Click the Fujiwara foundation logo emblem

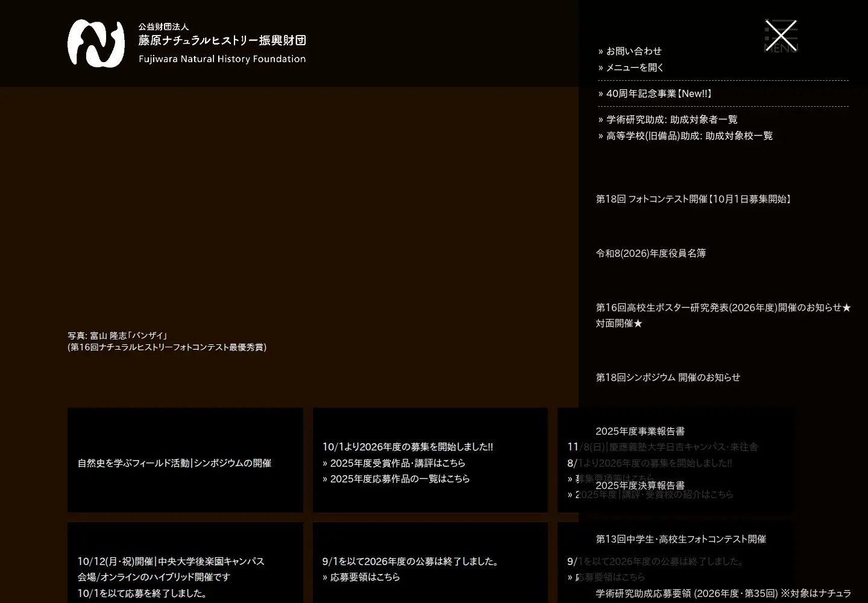(96, 43)
